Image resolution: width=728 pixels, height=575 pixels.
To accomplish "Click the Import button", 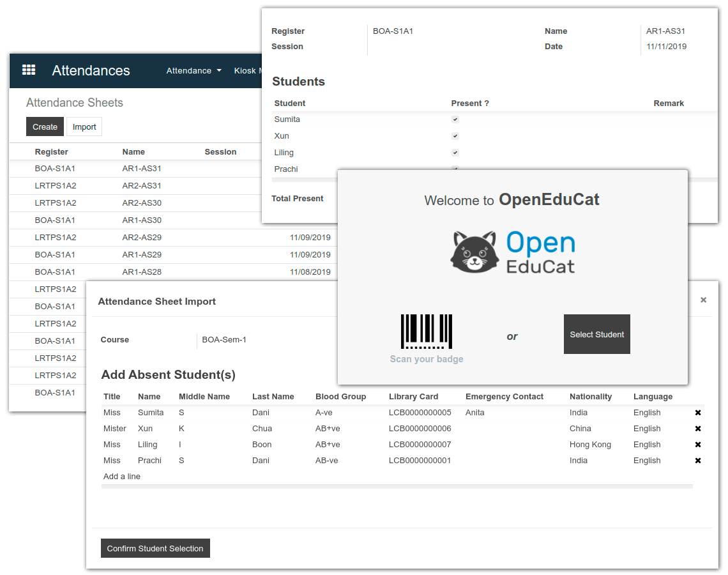I will pyautogui.click(x=84, y=126).
